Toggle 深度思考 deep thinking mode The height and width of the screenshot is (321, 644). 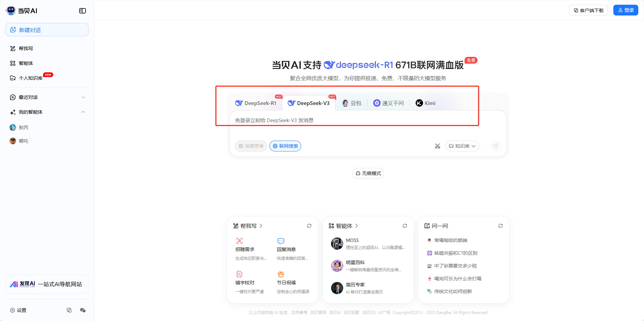click(251, 146)
